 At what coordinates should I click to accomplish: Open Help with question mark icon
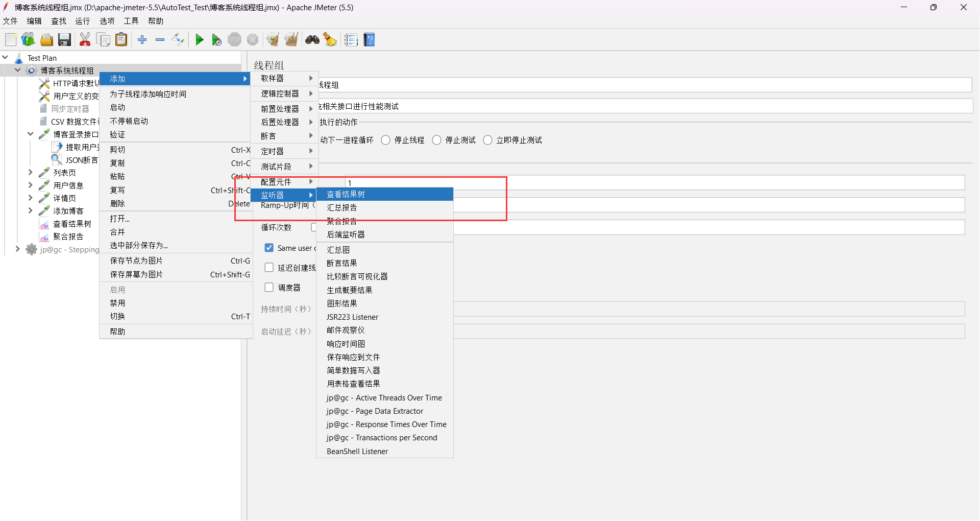[x=370, y=40]
